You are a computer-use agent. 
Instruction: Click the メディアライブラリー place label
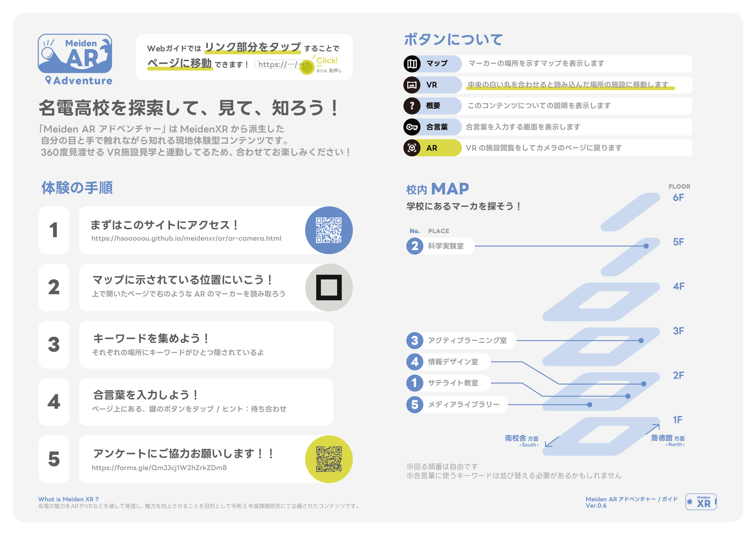464,405
